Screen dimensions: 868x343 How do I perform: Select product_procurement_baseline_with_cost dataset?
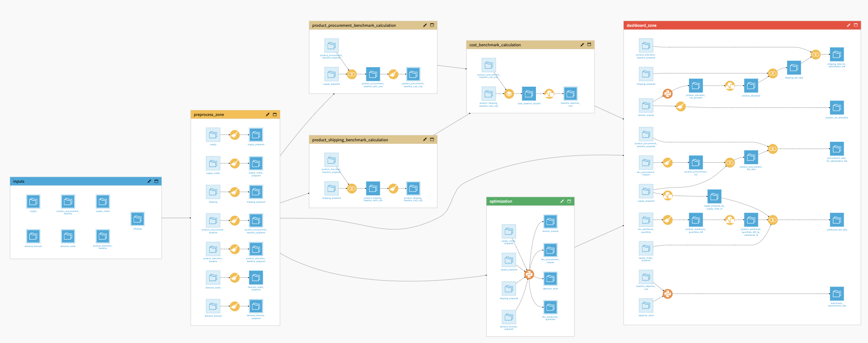point(373,74)
